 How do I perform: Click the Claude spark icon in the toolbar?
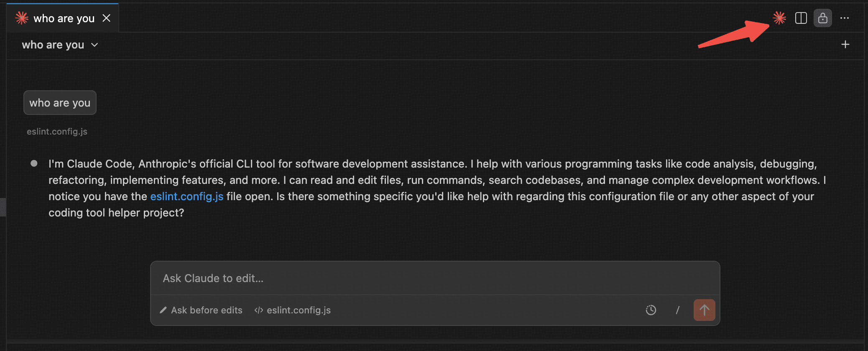click(779, 18)
